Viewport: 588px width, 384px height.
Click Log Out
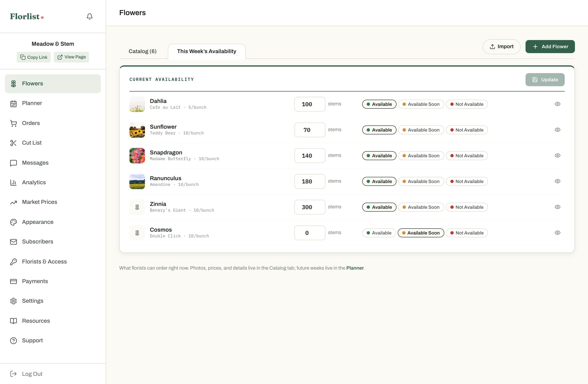[26, 374]
